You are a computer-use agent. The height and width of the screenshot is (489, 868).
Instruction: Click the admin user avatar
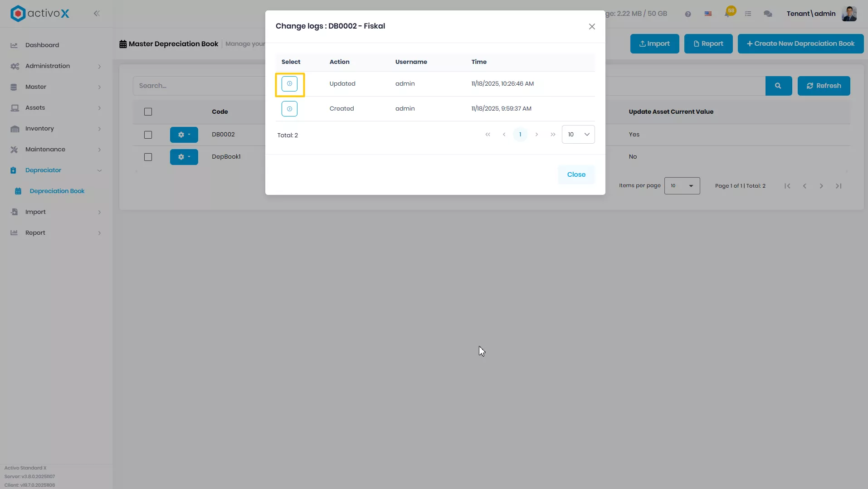849,14
